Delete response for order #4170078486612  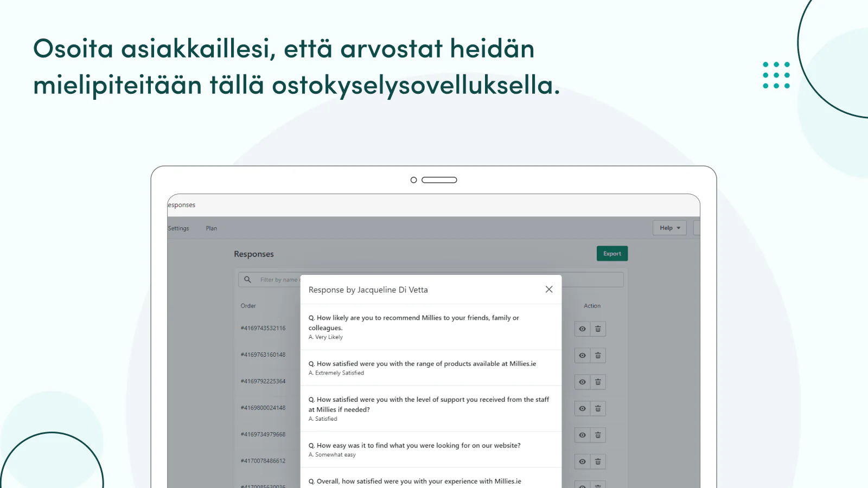[x=598, y=462]
